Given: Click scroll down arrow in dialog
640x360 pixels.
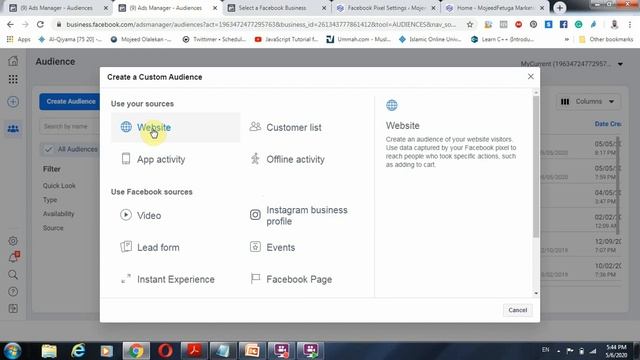Looking at the screenshot, I should 536,293.
